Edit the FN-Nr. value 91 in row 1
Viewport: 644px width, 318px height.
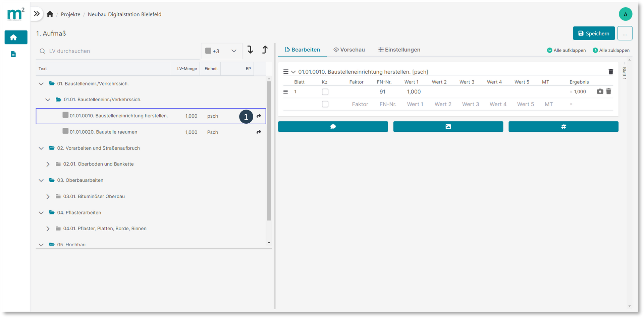382,91
